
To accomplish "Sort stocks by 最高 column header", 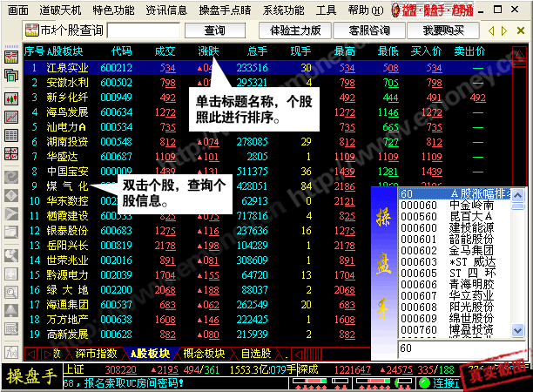I will pos(344,51).
